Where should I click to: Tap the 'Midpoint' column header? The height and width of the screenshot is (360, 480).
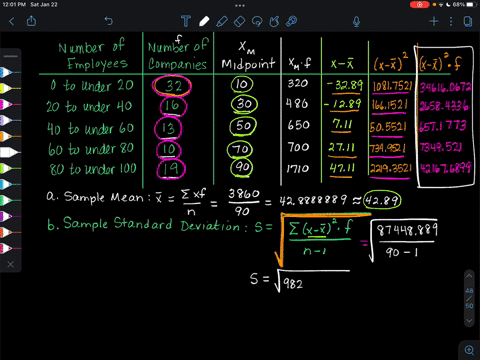point(248,63)
